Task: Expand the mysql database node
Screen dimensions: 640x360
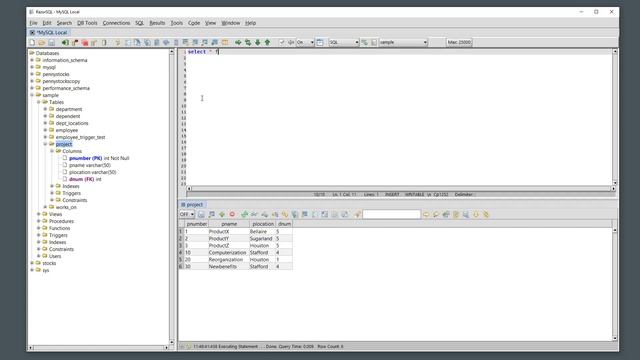Action: tap(32, 67)
